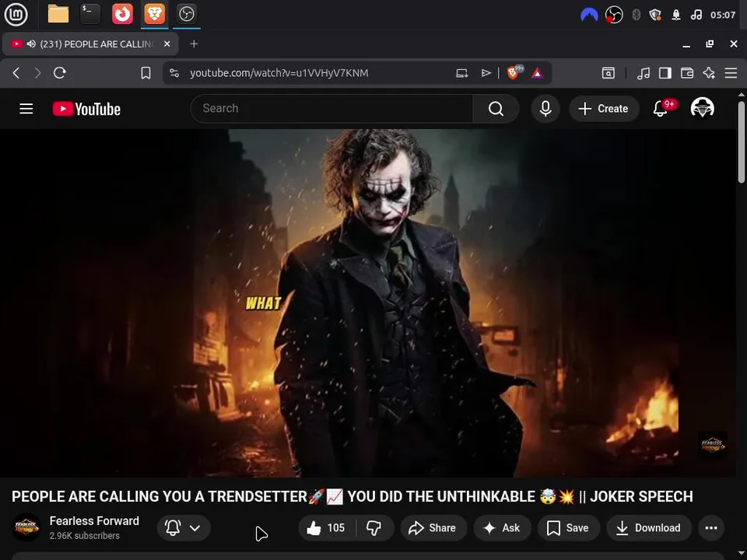Screen dimensions: 747x560
Task: Go forward in browser history
Action: click(37, 73)
